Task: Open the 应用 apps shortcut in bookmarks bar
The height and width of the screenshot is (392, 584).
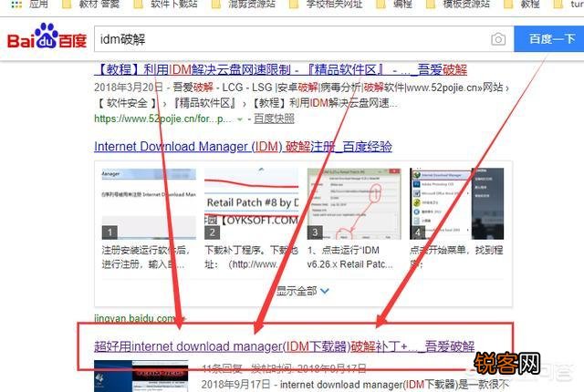Action: (x=30, y=5)
